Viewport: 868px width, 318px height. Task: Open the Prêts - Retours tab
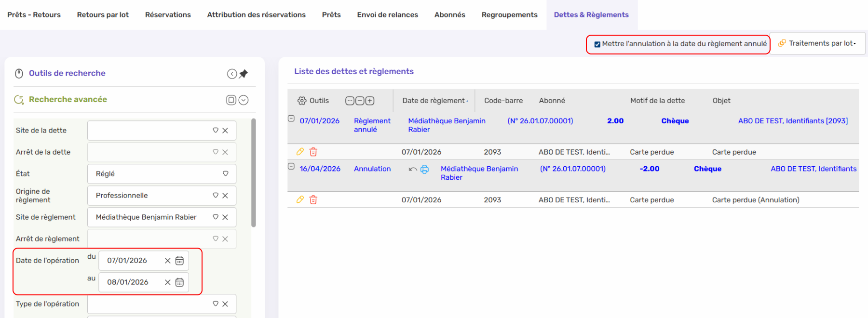[x=34, y=15]
